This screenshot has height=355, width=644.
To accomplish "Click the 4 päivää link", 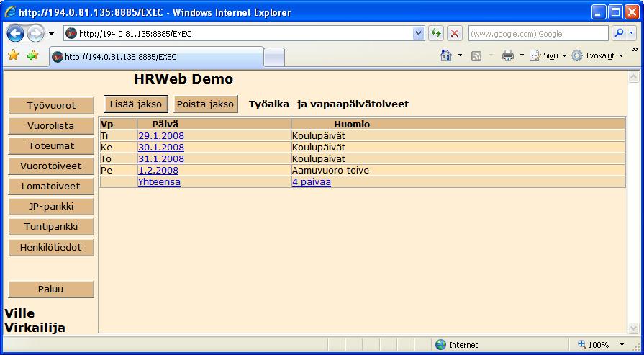I will [x=312, y=182].
